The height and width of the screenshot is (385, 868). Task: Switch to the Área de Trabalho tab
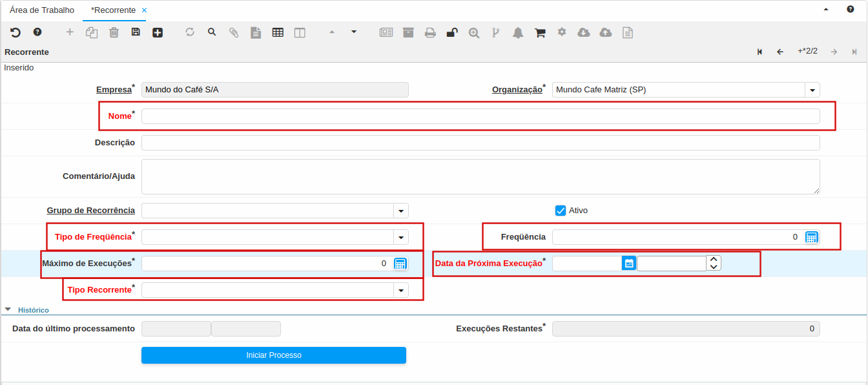coord(42,10)
